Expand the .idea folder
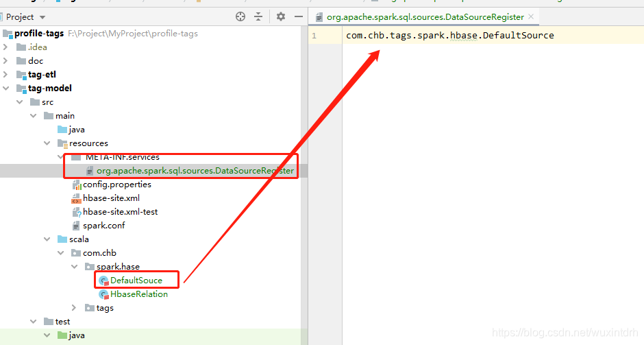The width and height of the screenshot is (644, 345). click(5, 47)
